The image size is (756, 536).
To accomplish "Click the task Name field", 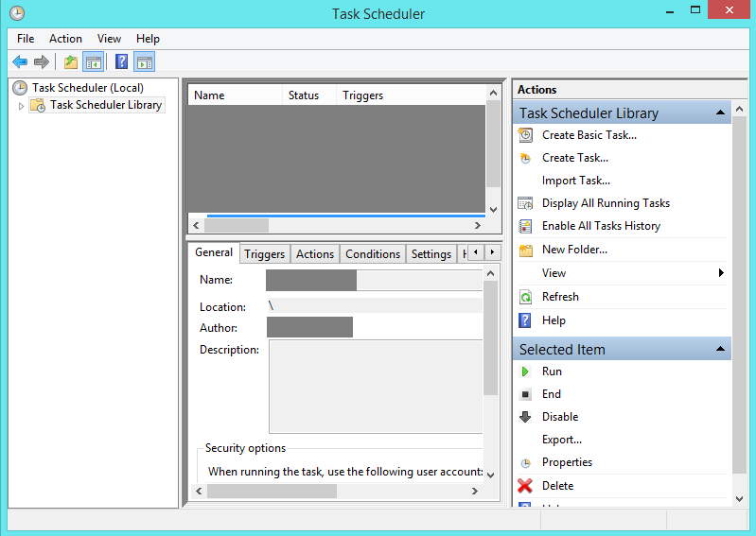I will point(374,280).
